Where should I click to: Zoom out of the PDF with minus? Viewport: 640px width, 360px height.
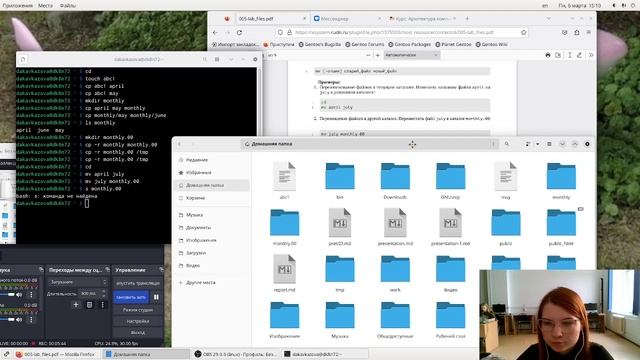tap(368, 55)
